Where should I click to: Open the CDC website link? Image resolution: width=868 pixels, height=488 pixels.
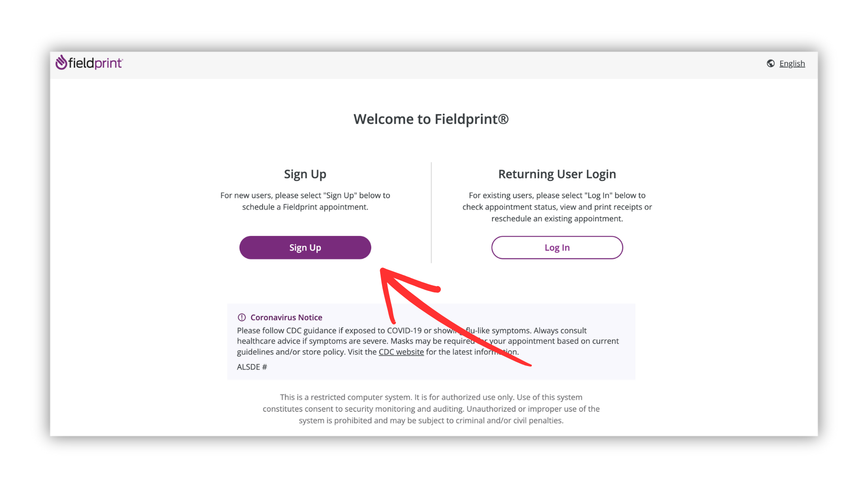click(x=401, y=352)
